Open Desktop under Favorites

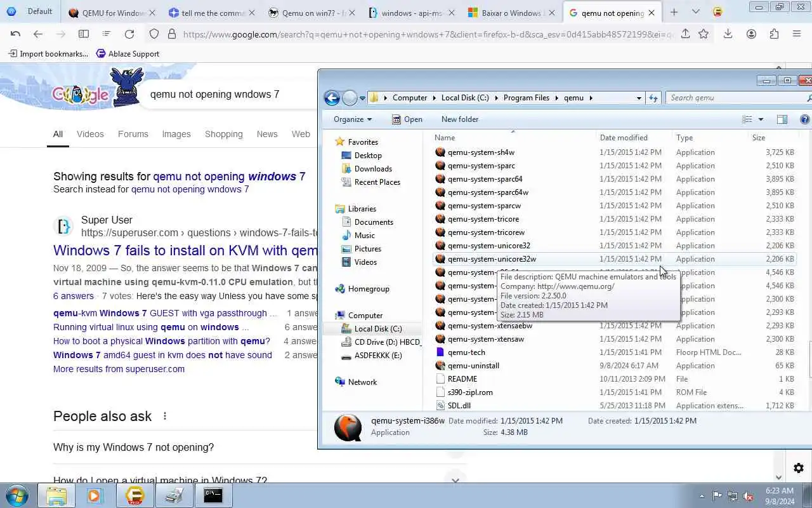(x=368, y=156)
